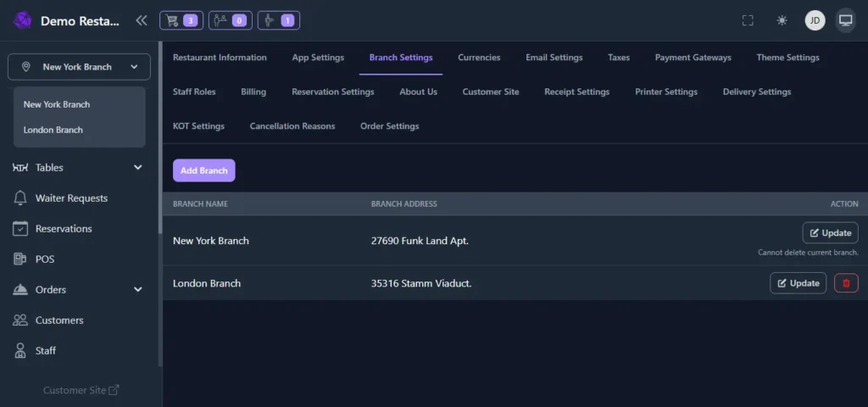The image size is (868, 407).
Task: Open the Customer Site link in the sidebar
Action: tap(81, 390)
